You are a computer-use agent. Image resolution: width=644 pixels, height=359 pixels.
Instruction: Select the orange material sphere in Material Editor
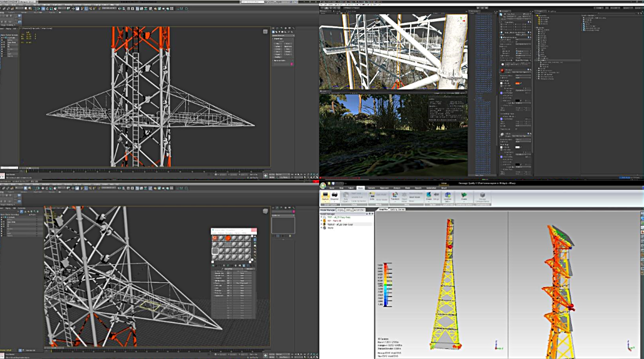click(x=228, y=238)
